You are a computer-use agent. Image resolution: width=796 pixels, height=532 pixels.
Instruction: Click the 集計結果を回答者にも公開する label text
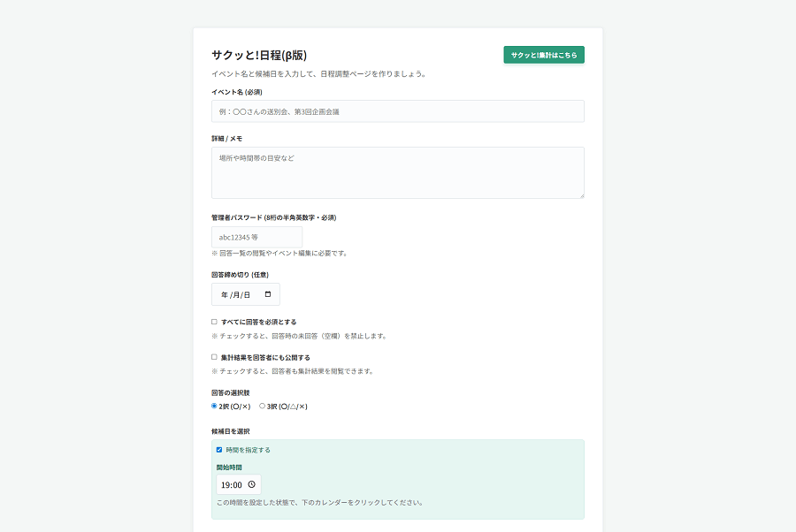pyautogui.click(x=265, y=357)
